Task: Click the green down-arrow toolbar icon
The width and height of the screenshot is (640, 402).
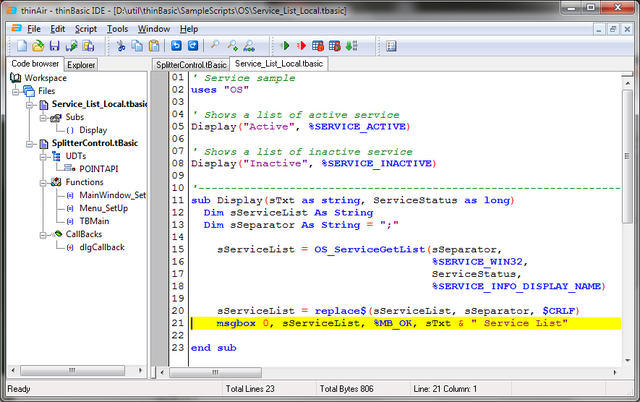Action: pos(351,46)
